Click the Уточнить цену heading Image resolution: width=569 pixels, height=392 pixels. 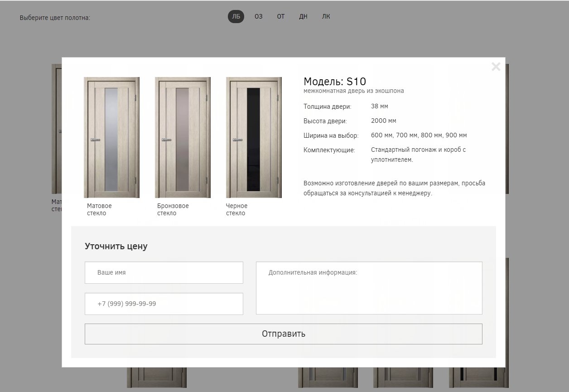[x=116, y=247]
